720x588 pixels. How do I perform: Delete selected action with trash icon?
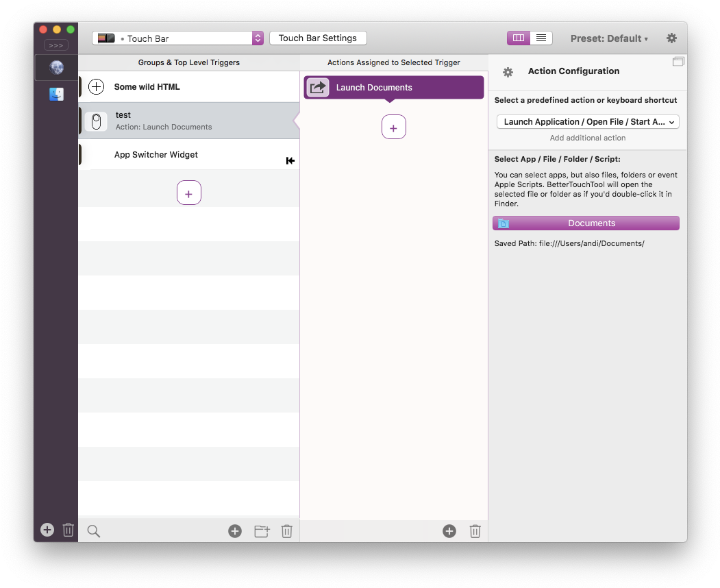pos(475,531)
